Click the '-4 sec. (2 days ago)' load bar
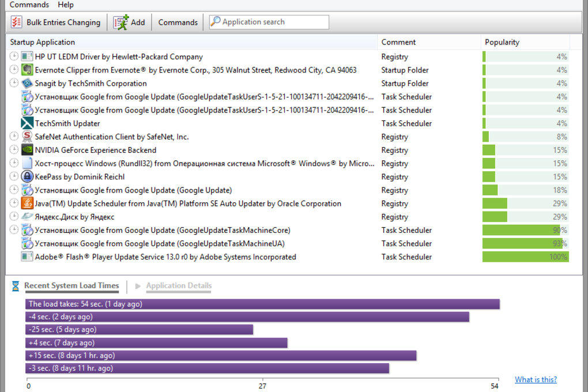This screenshot has height=392, width=588. point(247,316)
